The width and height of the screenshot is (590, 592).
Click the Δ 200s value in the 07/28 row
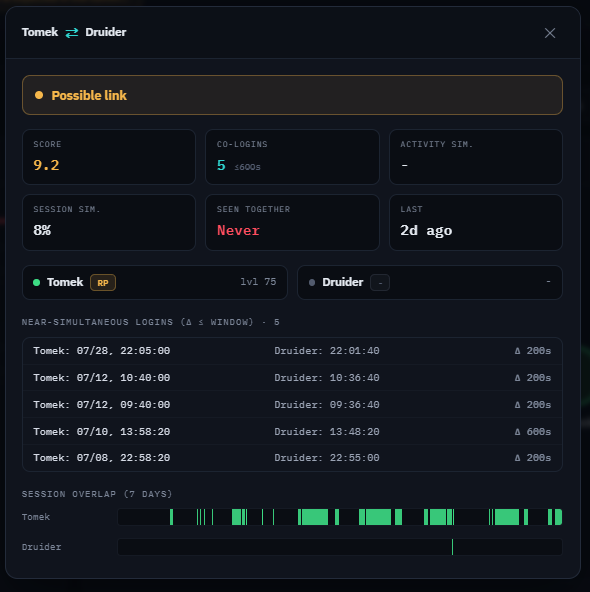[x=533, y=351]
